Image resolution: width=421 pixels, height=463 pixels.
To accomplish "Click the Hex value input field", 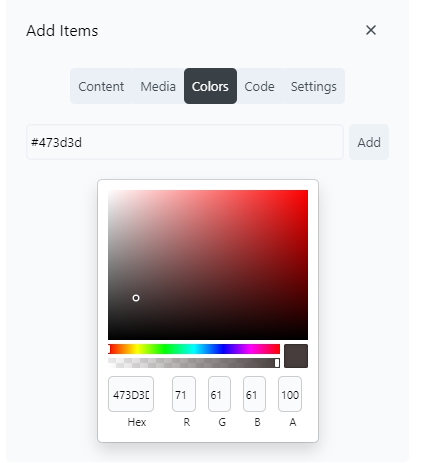I will click(131, 394).
